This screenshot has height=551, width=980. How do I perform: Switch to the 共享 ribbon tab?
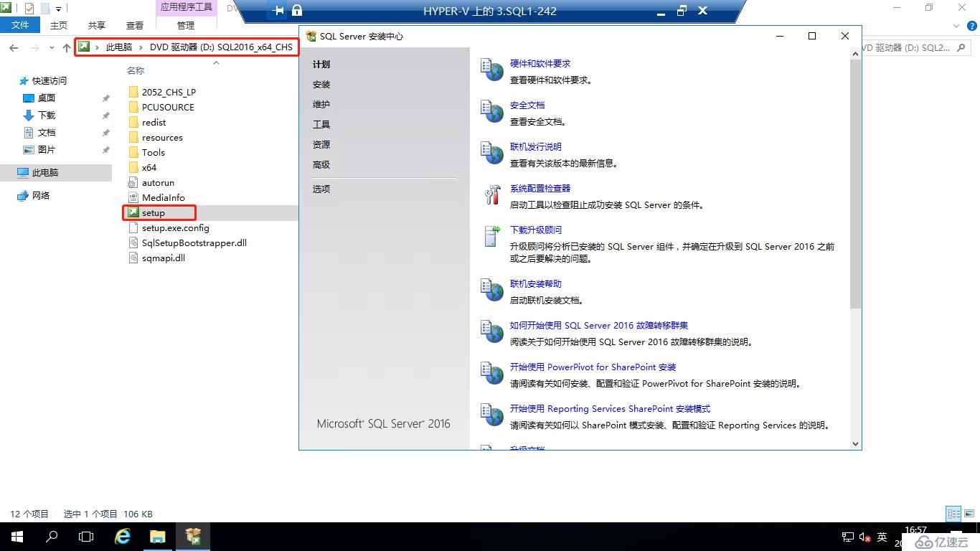(97, 25)
